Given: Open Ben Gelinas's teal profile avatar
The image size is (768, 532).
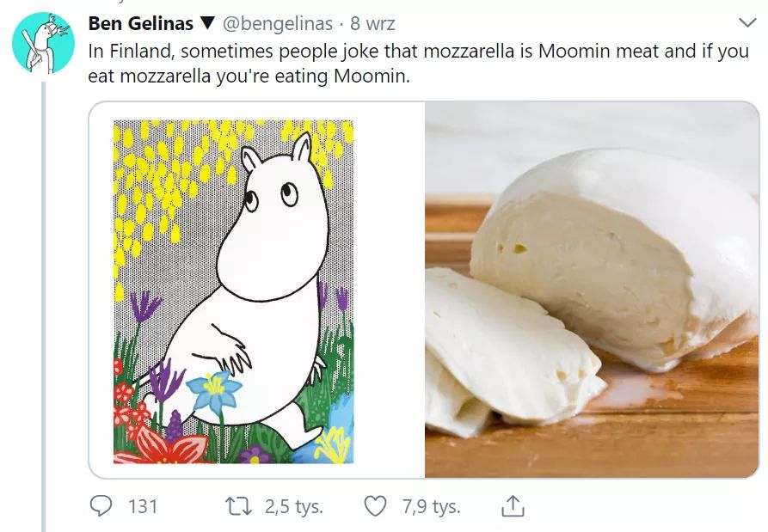Looking at the screenshot, I should [x=41, y=42].
